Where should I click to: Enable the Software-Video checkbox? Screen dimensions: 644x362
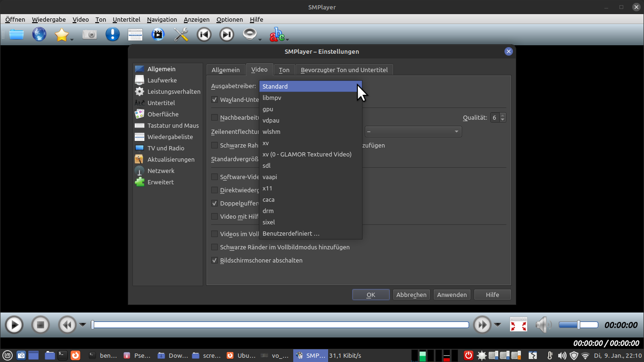point(215,177)
